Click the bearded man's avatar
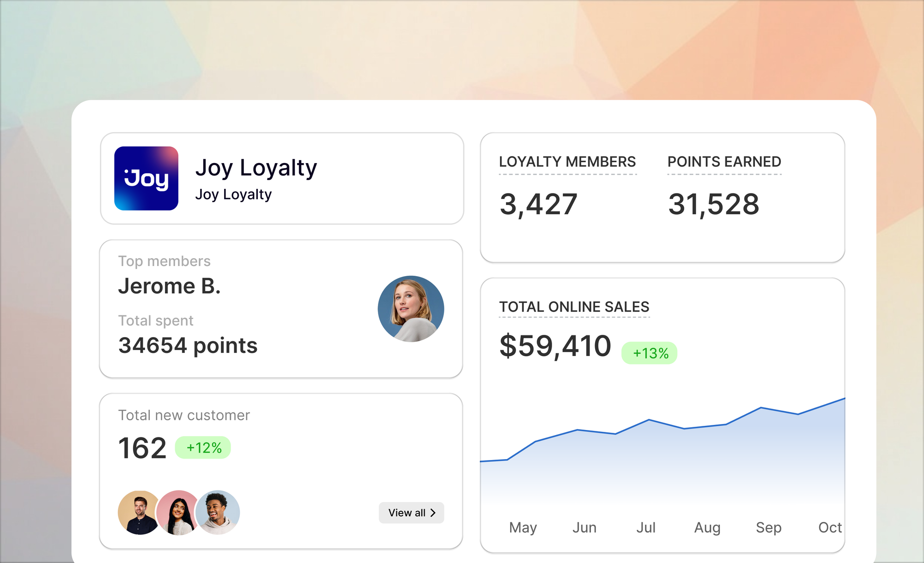Viewport: 924px width, 563px height. 138,512
